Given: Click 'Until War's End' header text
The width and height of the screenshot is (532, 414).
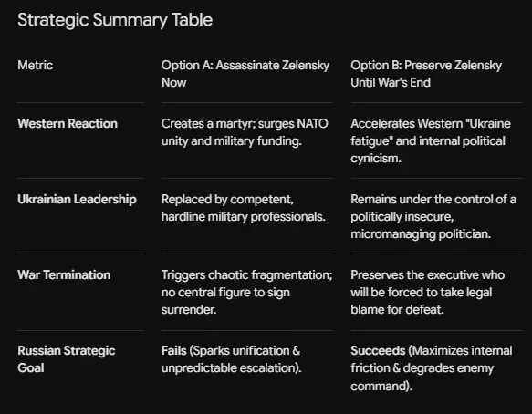Looking at the screenshot, I should pyautogui.click(x=391, y=82).
